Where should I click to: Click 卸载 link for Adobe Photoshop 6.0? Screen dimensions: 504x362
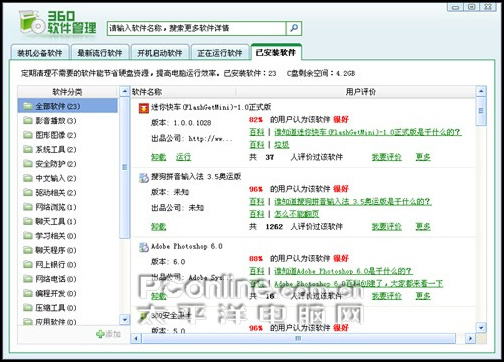[159, 296]
